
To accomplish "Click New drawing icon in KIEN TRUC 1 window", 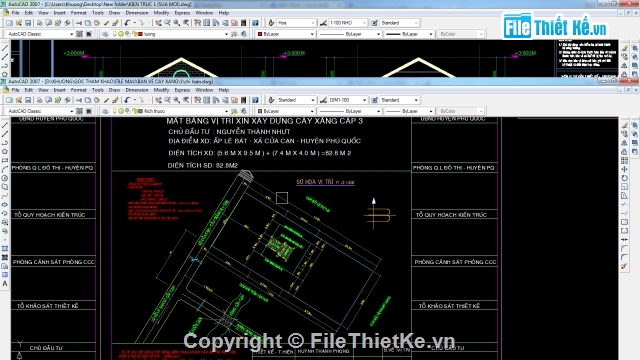I will pos(9,23).
